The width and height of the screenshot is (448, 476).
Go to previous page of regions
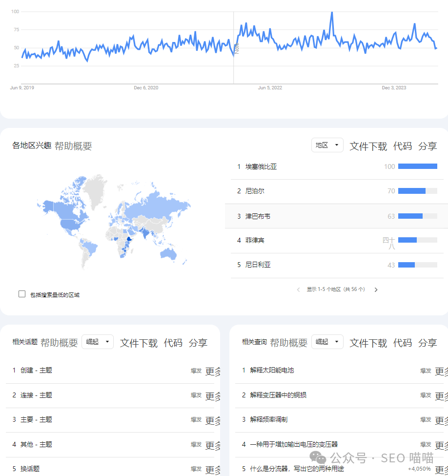click(x=298, y=290)
